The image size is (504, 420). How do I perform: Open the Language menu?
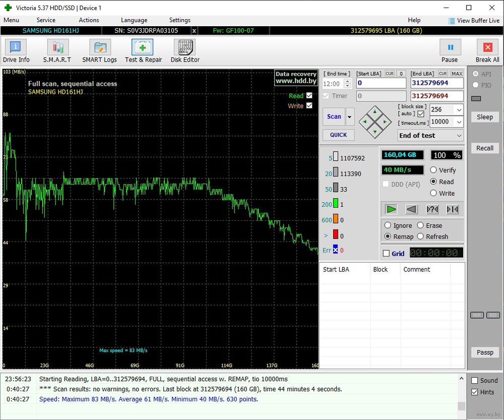pos(134,20)
